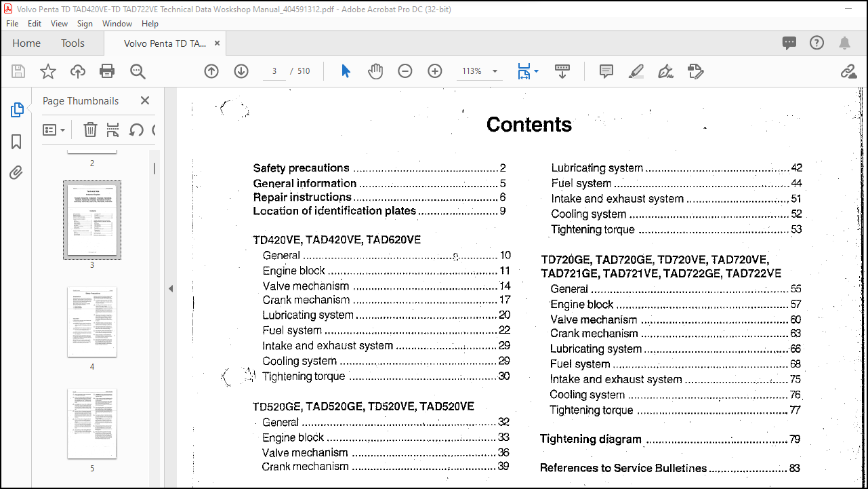Click References to Service Bulletines entry
Image resolution: width=868 pixels, height=489 pixels.
(670, 468)
